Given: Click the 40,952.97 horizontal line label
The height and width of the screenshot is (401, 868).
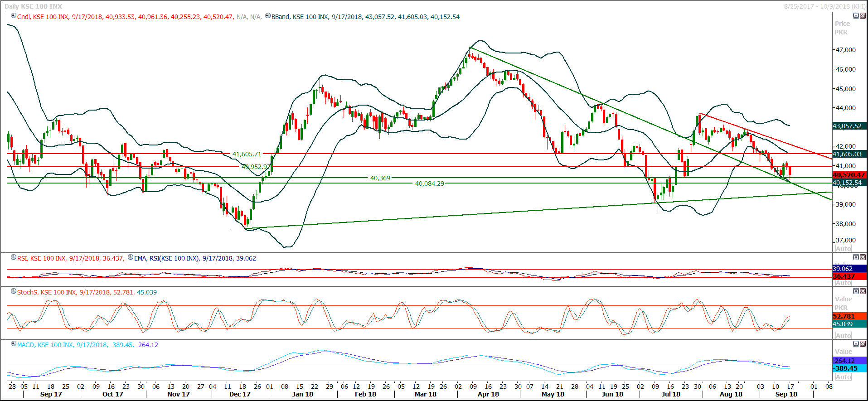Looking at the screenshot, I should (256, 167).
